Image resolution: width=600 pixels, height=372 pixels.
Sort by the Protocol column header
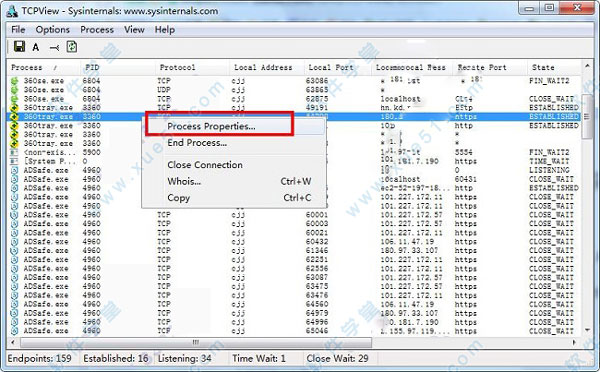pyautogui.click(x=192, y=67)
